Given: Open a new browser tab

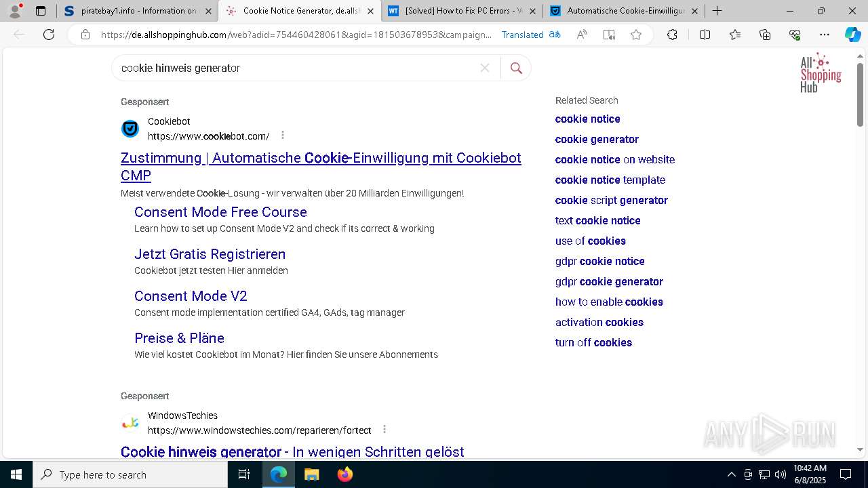Looking at the screenshot, I should tap(717, 11).
